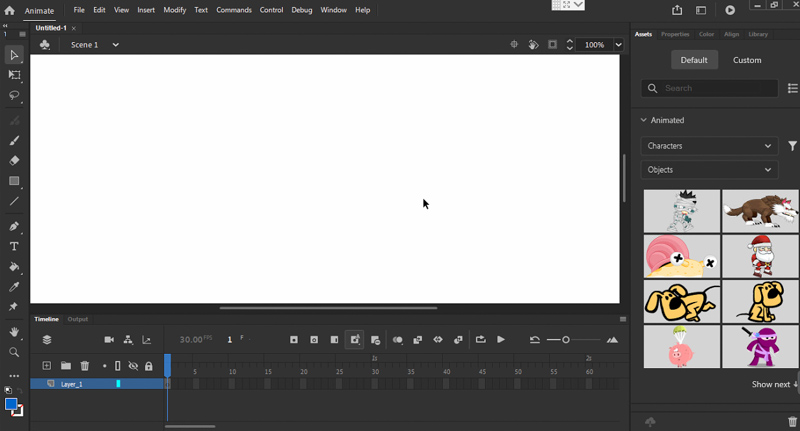Image resolution: width=800 pixels, height=431 pixels.
Task: Open the stage zoom percentage dropdown
Action: [619, 45]
